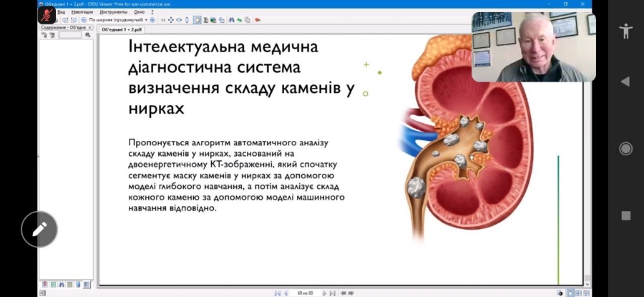Click the page number field 68 из 68
This screenshot has height=297, width=644.
tap(306, 293)
